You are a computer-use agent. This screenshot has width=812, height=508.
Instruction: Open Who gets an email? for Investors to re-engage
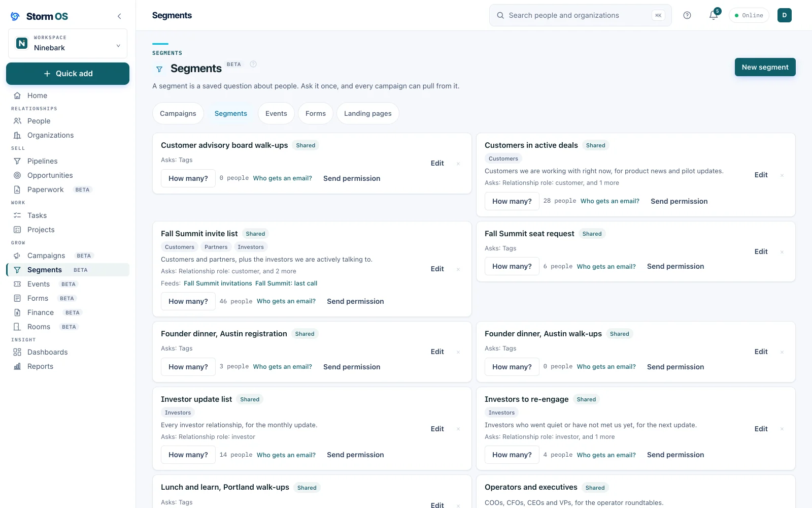(606, 455)
